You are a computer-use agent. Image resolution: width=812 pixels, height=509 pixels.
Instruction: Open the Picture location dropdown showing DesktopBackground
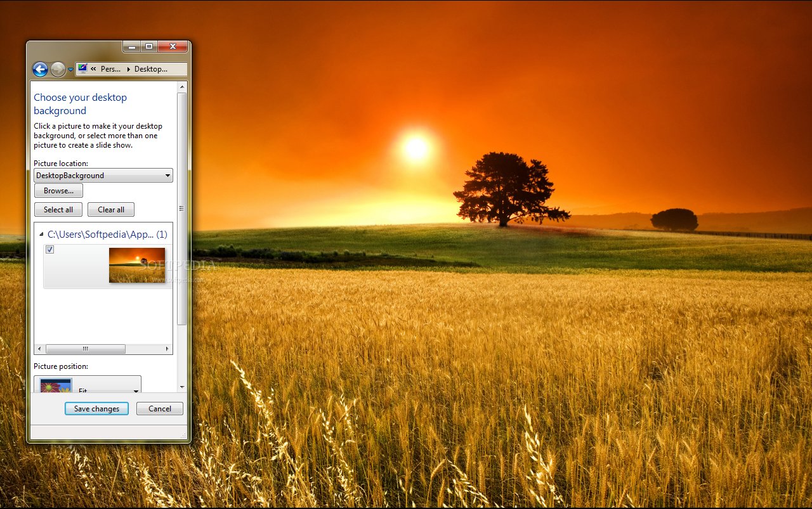pyautogui.click(x=103, y=176)
